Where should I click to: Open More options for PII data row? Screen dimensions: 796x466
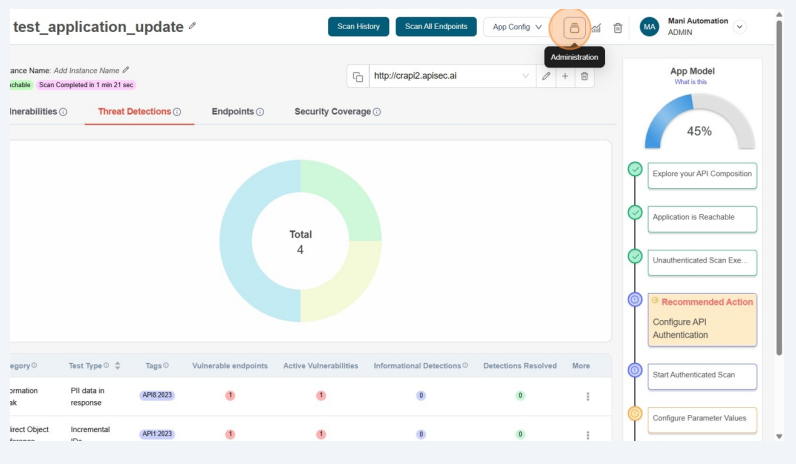point(587,396)
